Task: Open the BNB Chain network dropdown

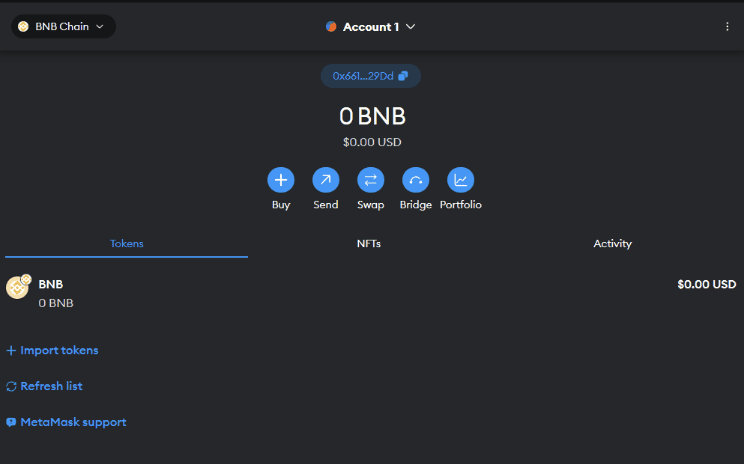Action: pos(63,27)
